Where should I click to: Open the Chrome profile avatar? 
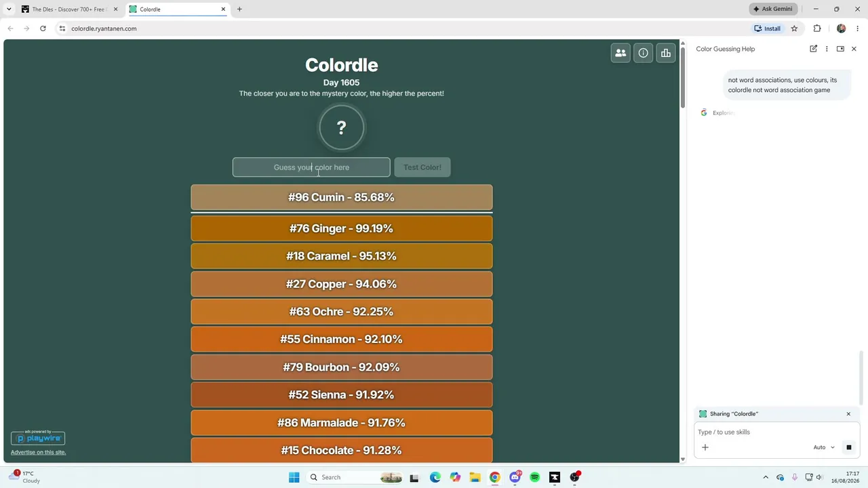click(x=841, y=28)
